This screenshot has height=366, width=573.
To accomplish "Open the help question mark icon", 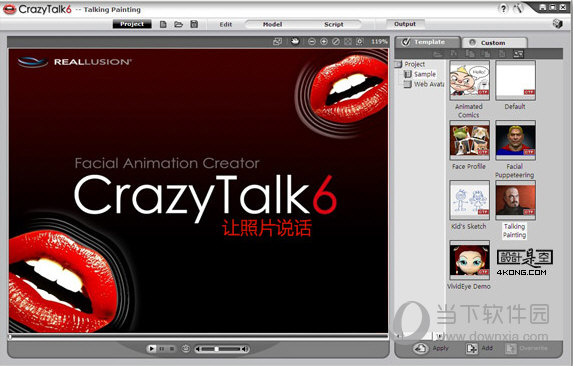I will [503, 8].
